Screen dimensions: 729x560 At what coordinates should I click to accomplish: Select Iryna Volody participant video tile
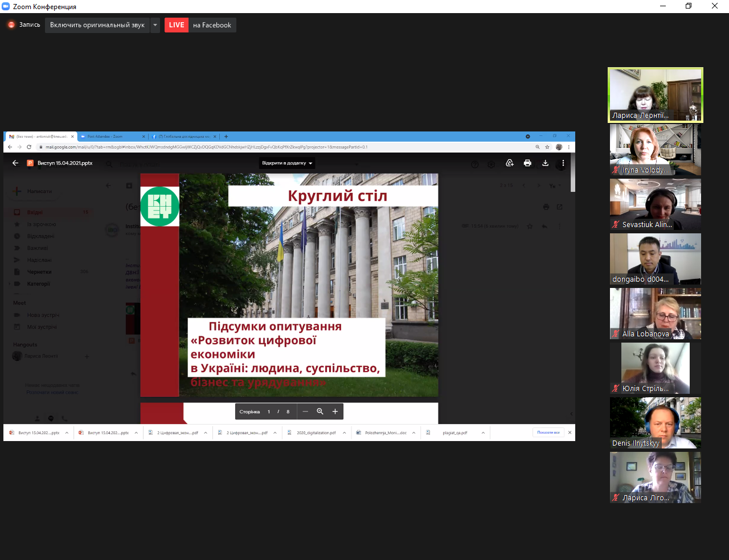656,150
